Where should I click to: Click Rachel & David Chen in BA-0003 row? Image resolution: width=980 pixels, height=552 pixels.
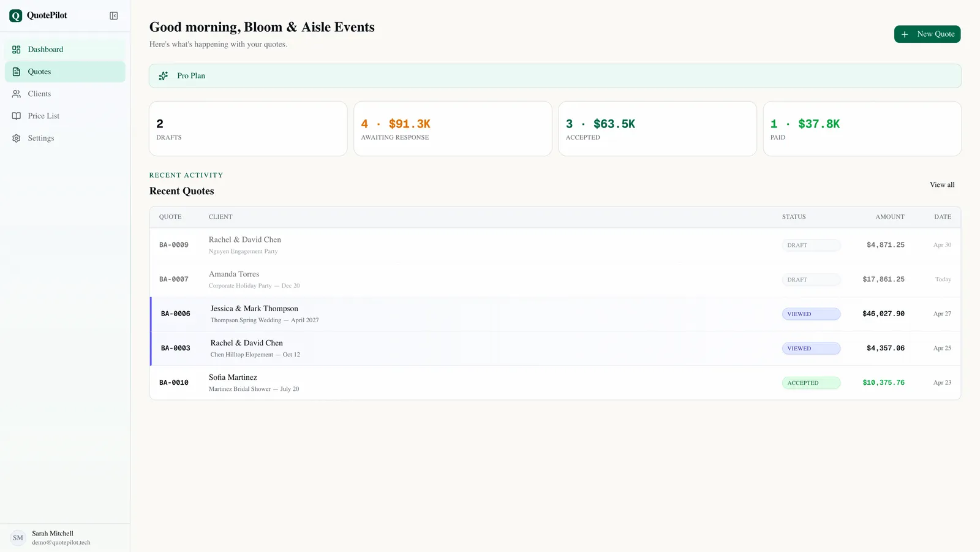(247, 343)
